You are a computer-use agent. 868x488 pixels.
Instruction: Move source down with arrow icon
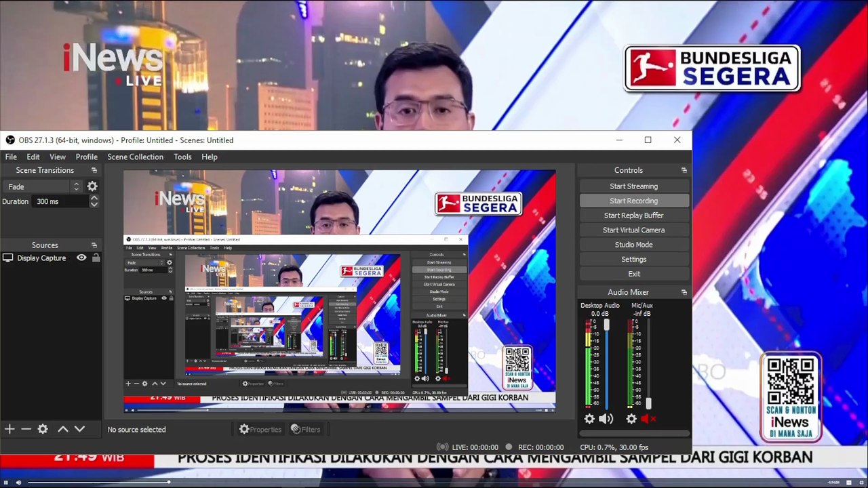click(x=79, y=429)
